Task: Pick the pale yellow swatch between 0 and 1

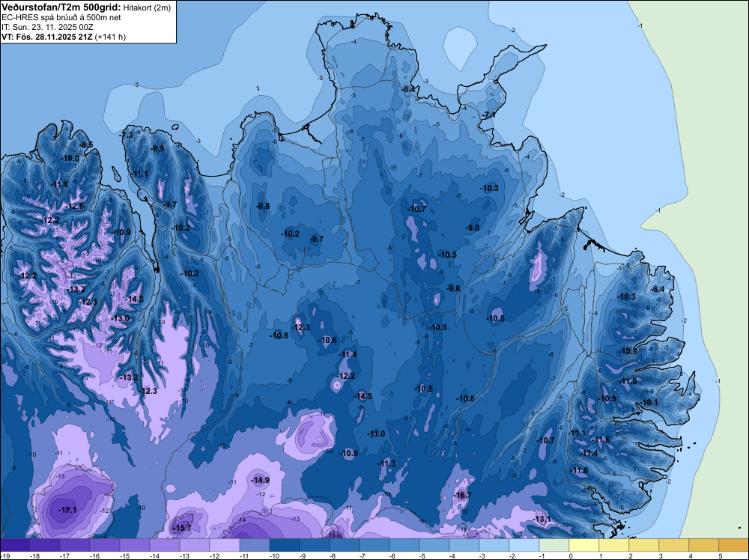Action: (x=584, y=545)
